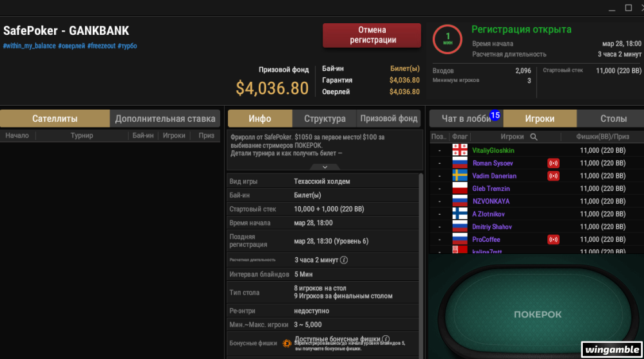The image size is (644, 359).
Task: Expand the tournament description with chevron arrow
Action: tap(325, 167)
